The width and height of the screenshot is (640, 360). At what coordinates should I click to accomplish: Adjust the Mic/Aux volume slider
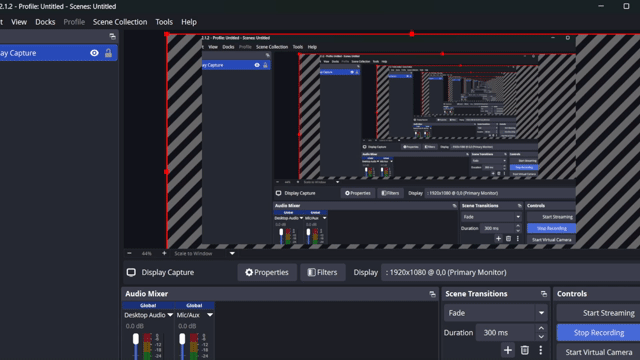[182, 339]
